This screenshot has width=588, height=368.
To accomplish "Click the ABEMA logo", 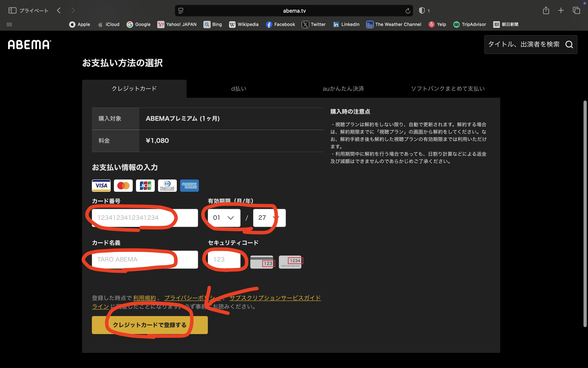I will (x=30, y=45).
